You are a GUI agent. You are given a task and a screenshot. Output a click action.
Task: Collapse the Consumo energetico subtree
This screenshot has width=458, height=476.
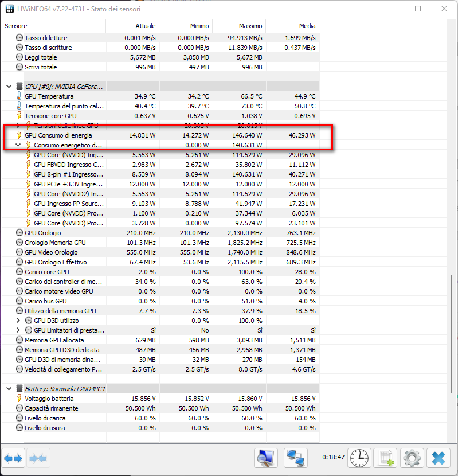pos(18,145)
